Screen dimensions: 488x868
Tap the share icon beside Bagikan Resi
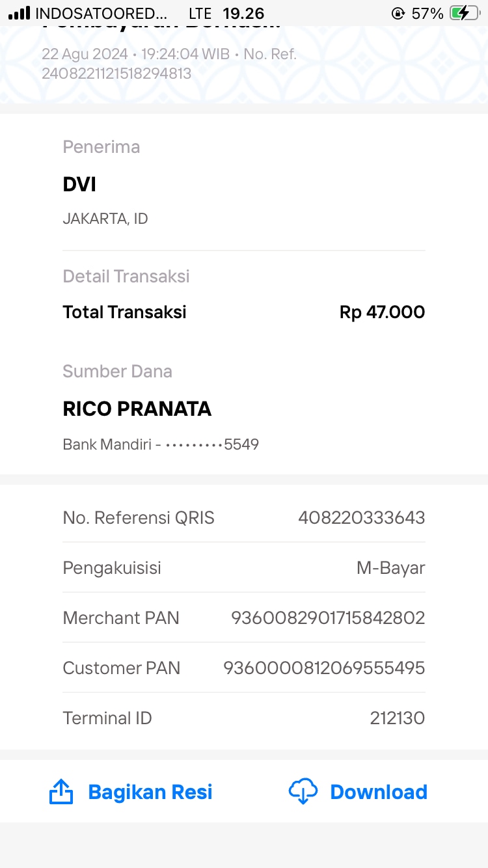click(61, 792)
